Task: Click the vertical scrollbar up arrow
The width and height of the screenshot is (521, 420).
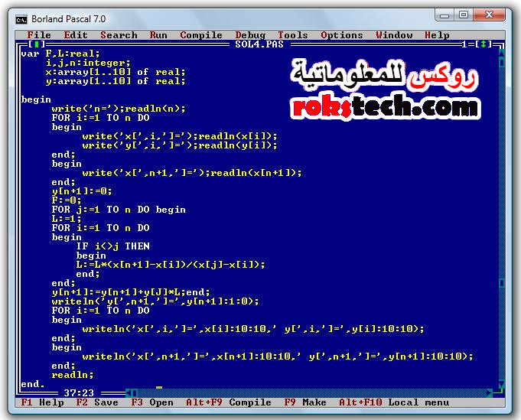Action: click(x=502, y=53)
